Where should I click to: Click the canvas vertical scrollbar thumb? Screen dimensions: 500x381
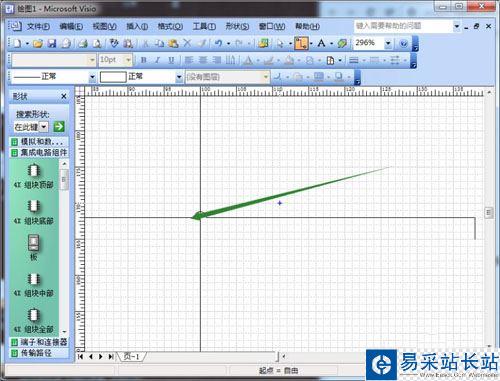[489, 212]
